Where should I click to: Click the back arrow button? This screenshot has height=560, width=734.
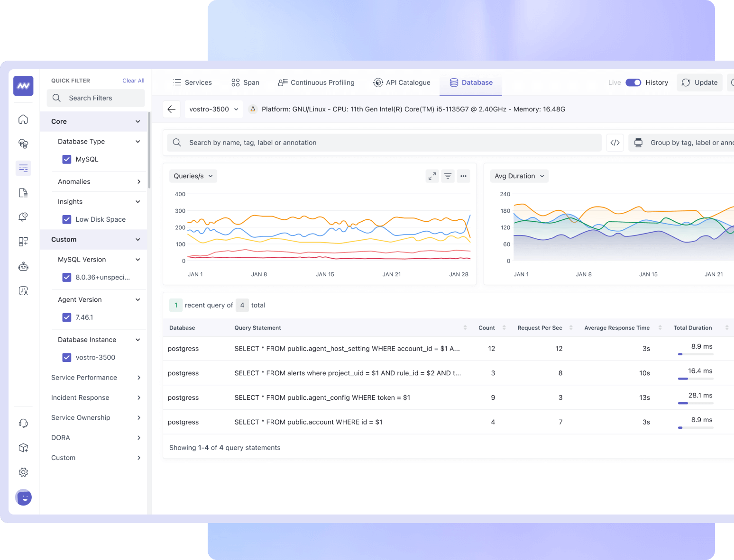click(x=172, y=109)
